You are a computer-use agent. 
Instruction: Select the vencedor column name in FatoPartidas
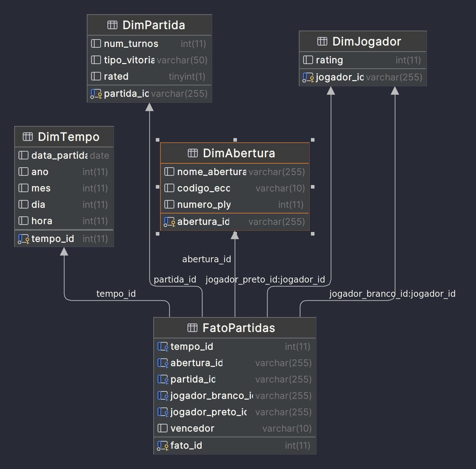point(192,428)
